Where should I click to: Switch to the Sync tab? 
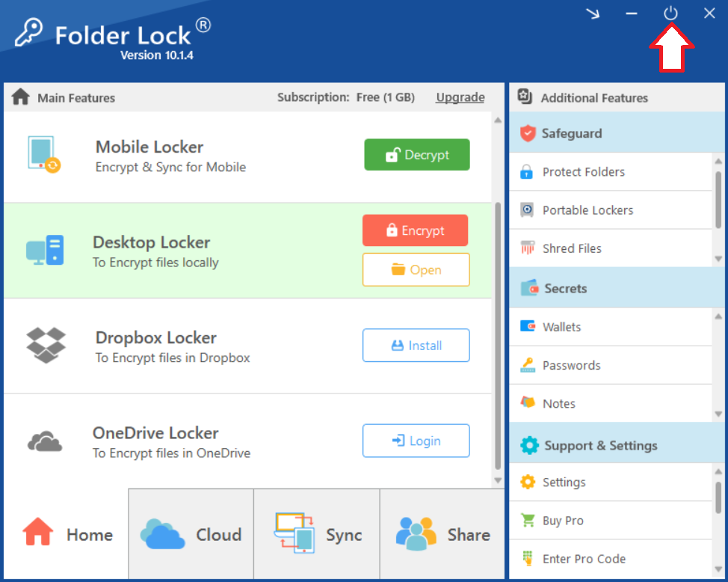point(317,534)
